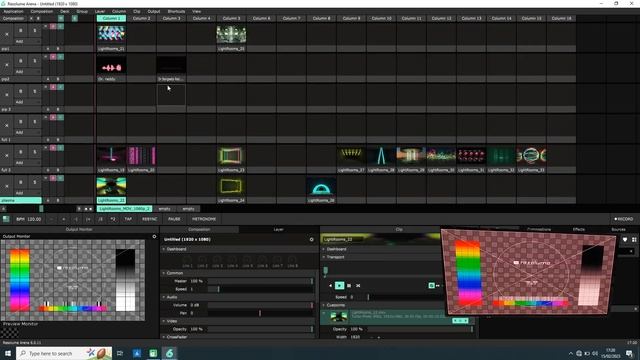640x360 pixels.
Task: Select the cyan arch clip on plasma layer
Action: (x=321, y=187)
